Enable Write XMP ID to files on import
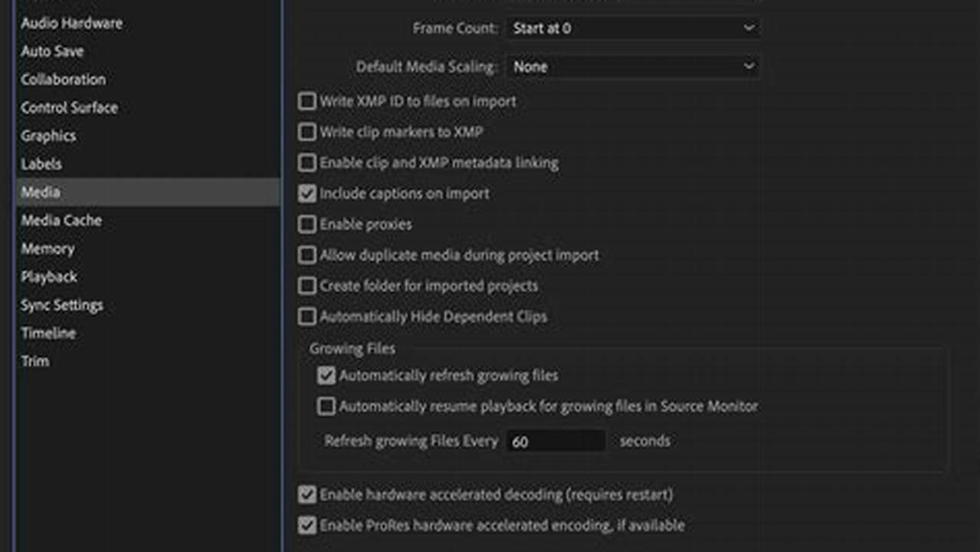Screen dimensions: 980x552 [306, 100]
